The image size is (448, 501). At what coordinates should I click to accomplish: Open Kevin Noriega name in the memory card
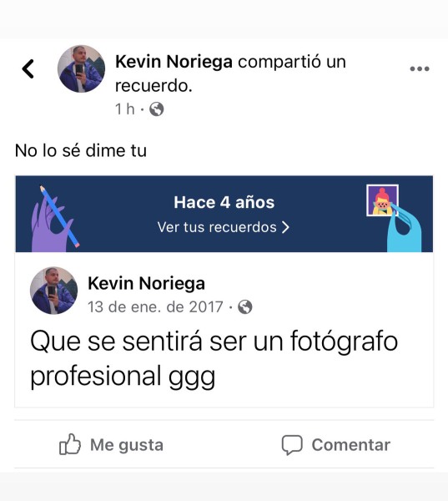coord(146,283)
